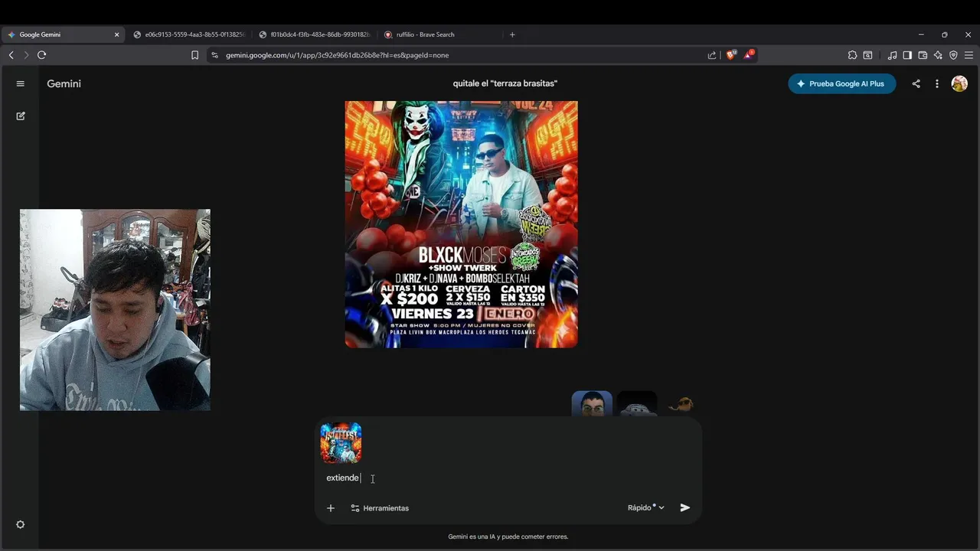Select the blue face sticker thumbnail
Screen dimensions: 980x551
[x=592, y=403]
